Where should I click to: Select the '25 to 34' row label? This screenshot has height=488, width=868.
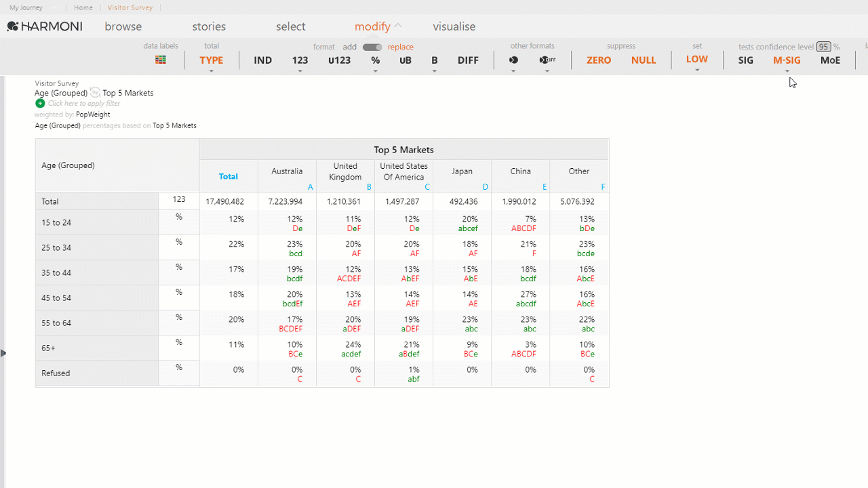(x=97, y=247)
